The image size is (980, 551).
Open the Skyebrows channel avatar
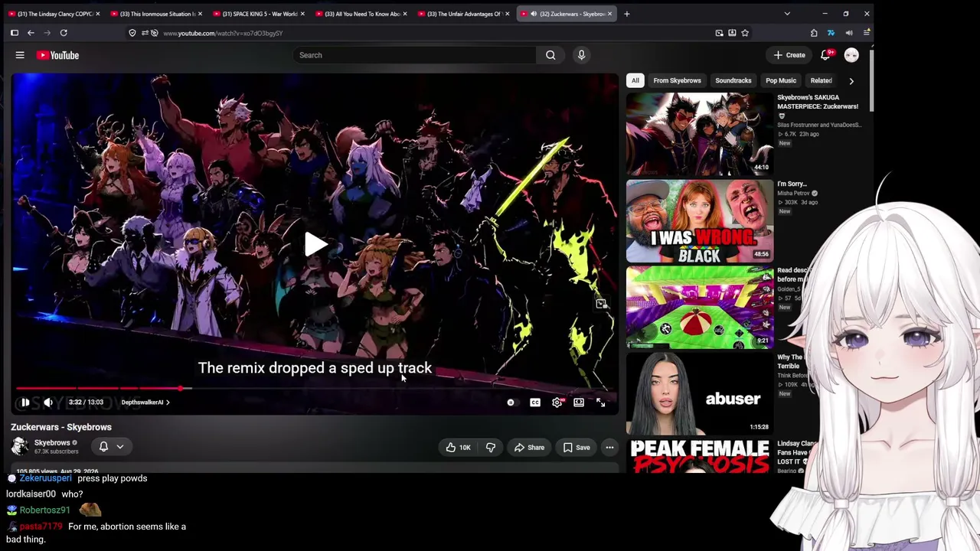[x=20, y=446]
